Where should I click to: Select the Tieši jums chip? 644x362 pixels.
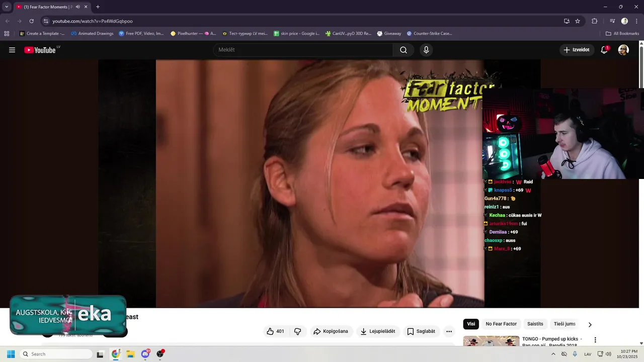pyautogui.click(x=565, y=324)
